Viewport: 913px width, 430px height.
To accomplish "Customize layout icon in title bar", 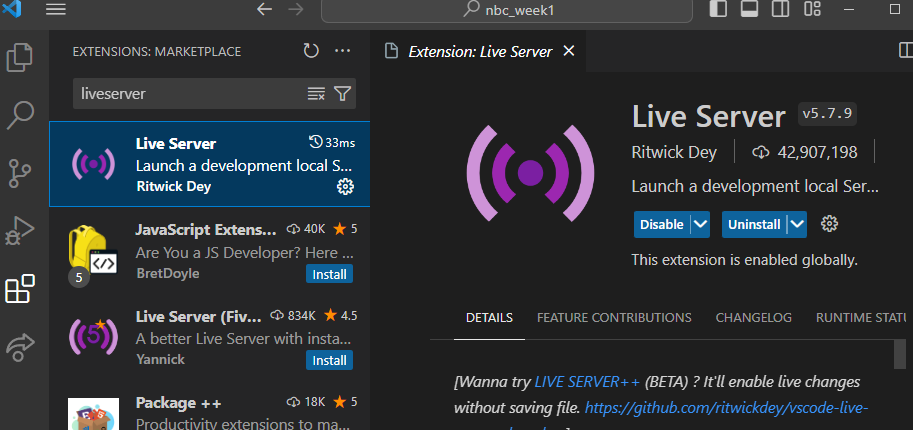I will click(812, 9).
